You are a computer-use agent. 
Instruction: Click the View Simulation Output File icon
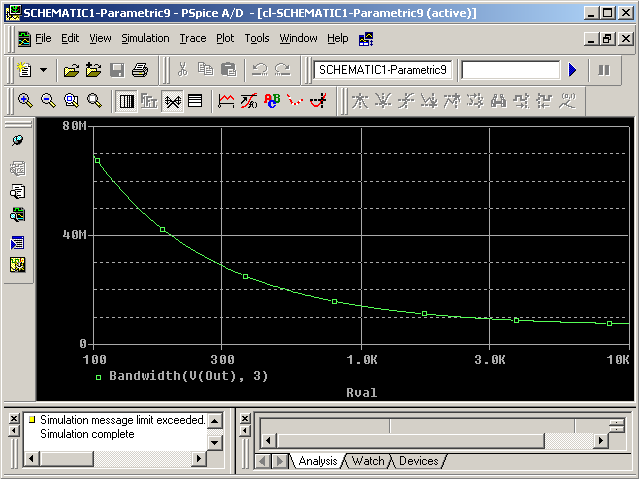(x=18, y=191)
